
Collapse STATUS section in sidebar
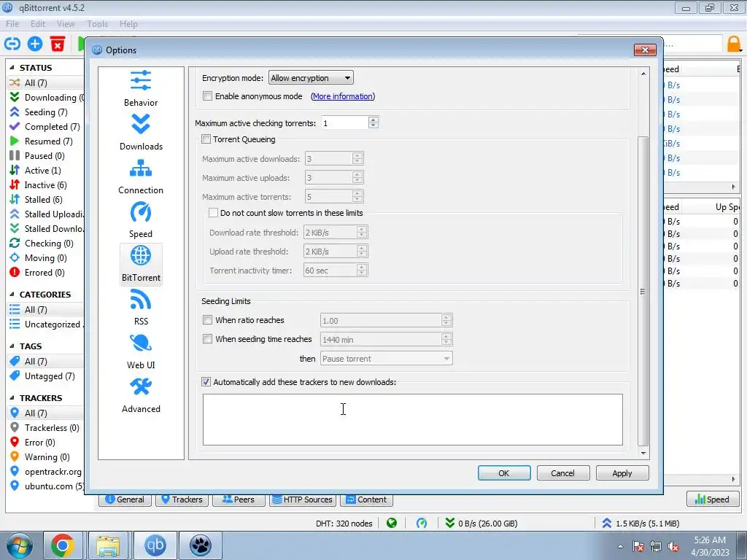coord(12,68)
